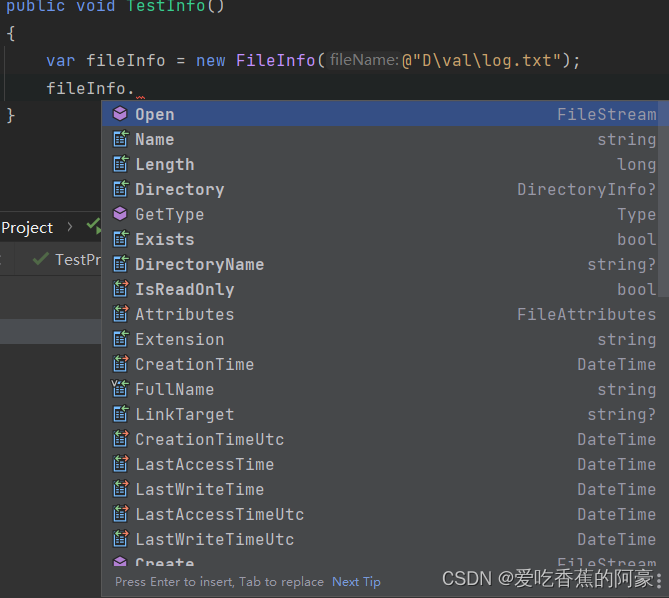Click the LastAccessTime property icon

(x=120, y=464)
